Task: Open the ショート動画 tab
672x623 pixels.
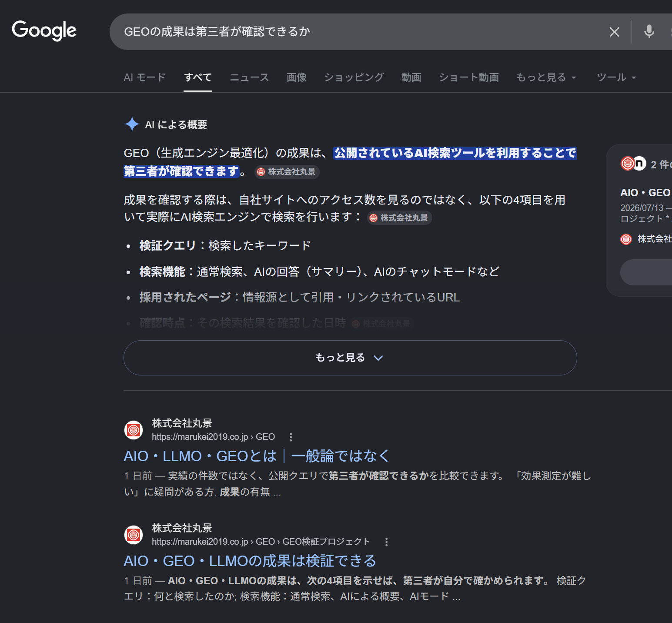Action: tap(468, 77)
